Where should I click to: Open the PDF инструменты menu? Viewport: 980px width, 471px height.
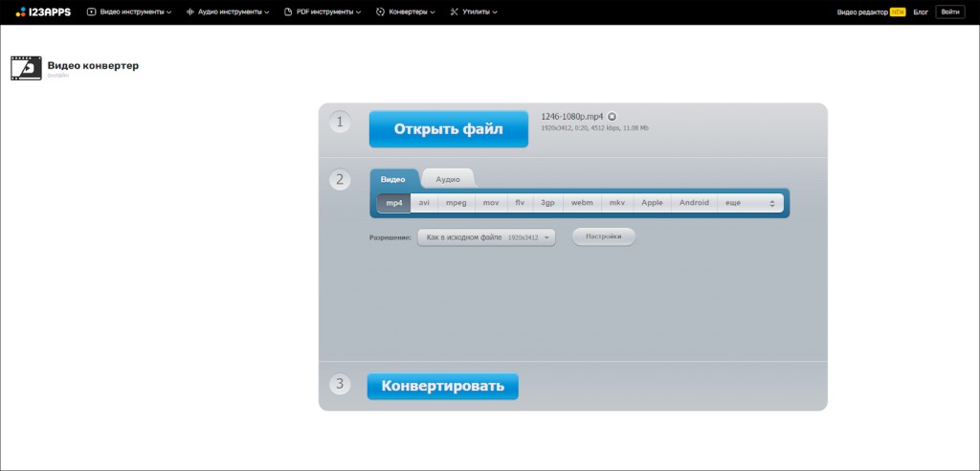[322, 11]
